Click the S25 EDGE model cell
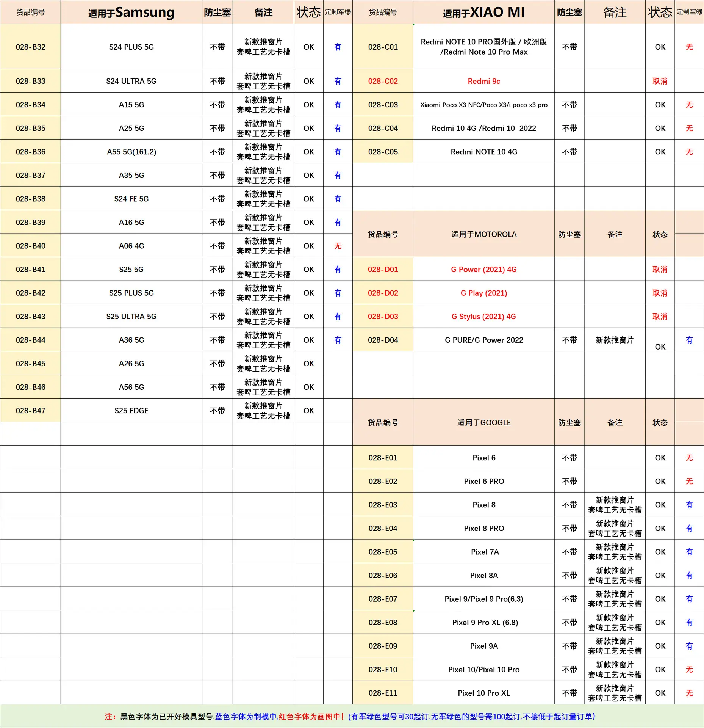This screenshot has height=728, width=704. click(x=131, y=410)
